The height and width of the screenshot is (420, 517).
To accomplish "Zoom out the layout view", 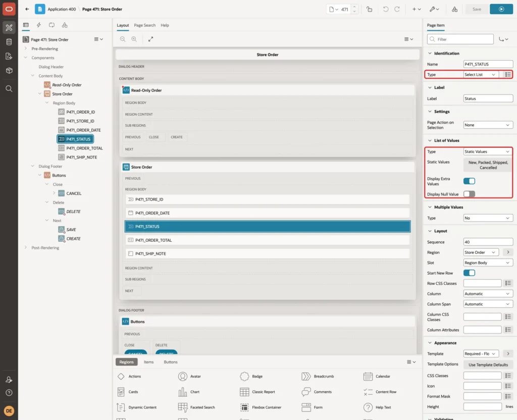I will [123, 39].
